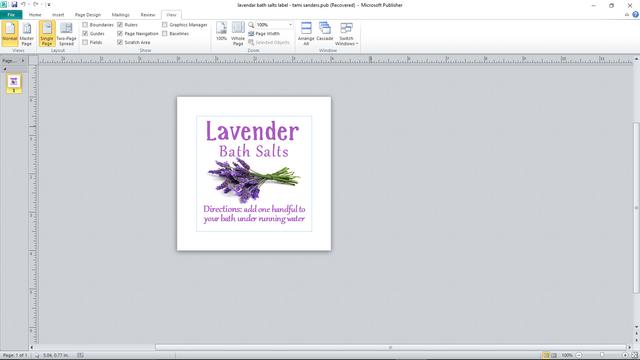Click the Save icon in quick access toolbar

coord(14,4)
